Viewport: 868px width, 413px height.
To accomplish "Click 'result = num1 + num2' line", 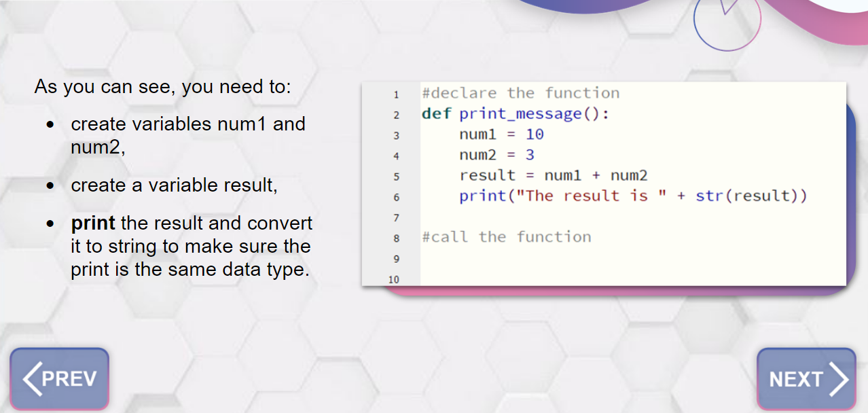I will [x=554, y=175].
